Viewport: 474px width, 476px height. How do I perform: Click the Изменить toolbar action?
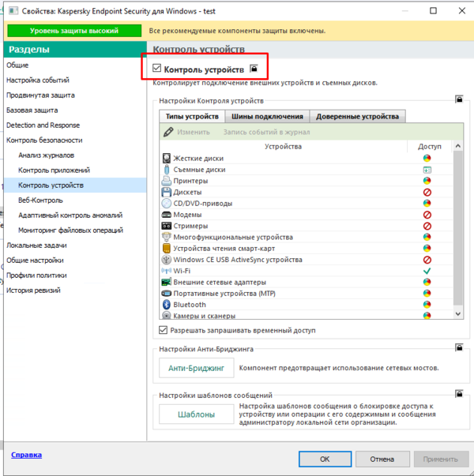tap(194, 132)
